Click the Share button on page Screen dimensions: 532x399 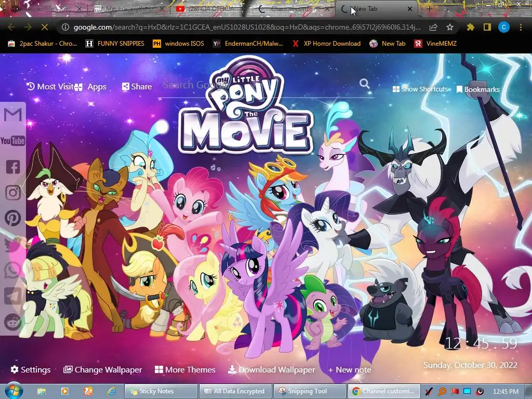click(137, 87)
